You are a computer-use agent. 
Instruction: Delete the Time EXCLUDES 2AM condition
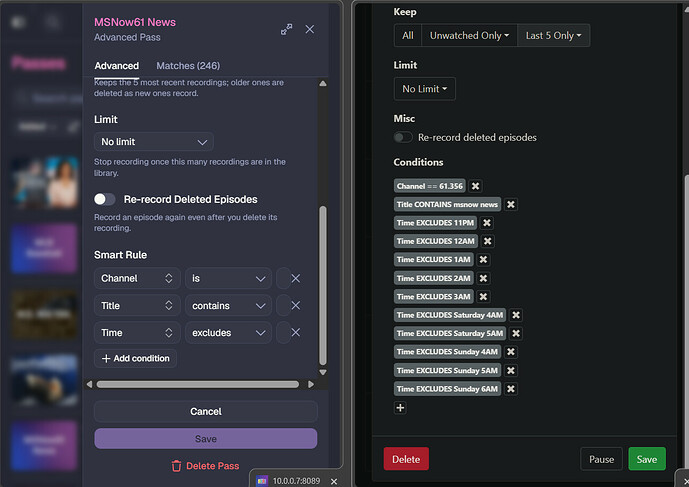click(x=483, y=278)
